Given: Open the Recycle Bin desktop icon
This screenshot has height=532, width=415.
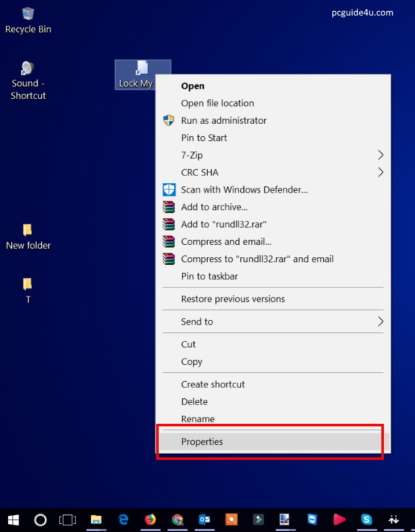Looking at the screenshot, I should [x=28, y=15].
